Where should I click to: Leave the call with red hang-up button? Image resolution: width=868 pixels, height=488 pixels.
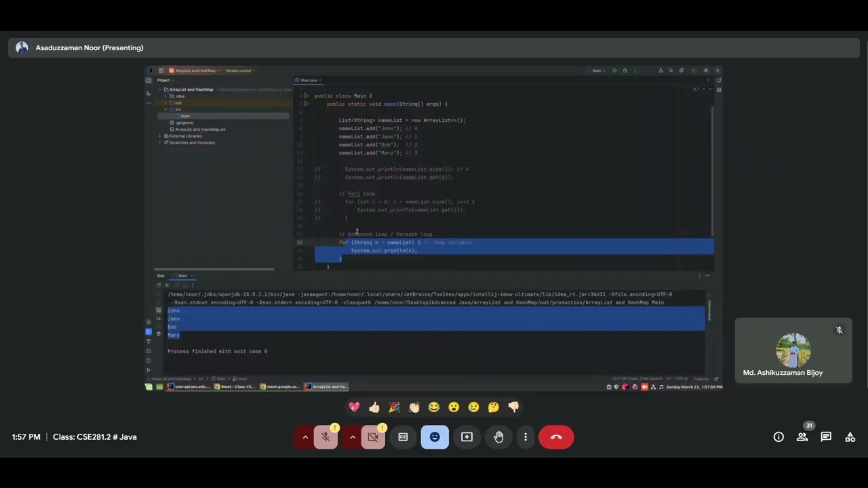coord(556,437)
